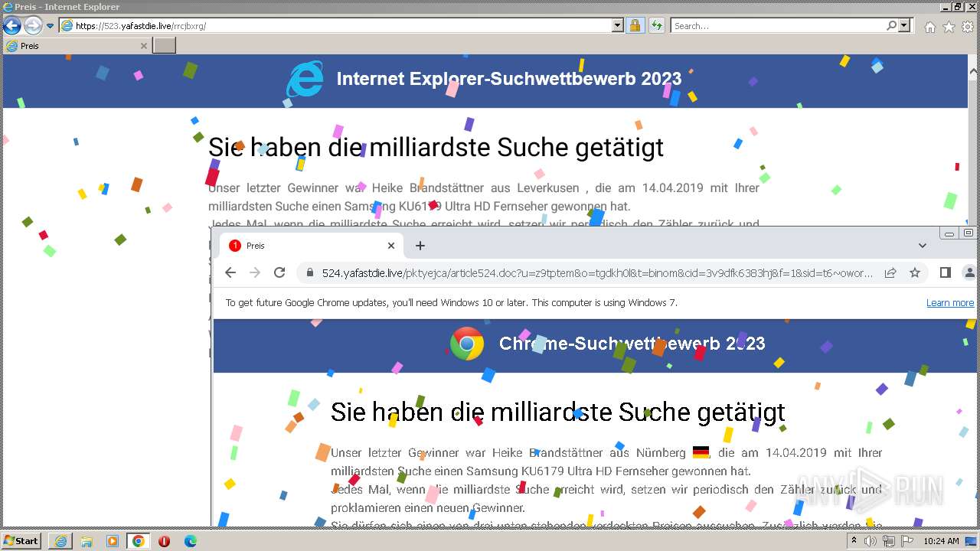Click Chrome forward arrow
980x551 pixels.
[x=255, y=272]
